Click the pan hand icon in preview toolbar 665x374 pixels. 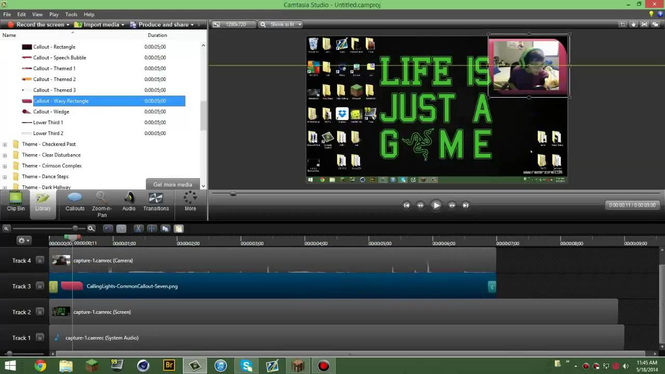point(634,25)
